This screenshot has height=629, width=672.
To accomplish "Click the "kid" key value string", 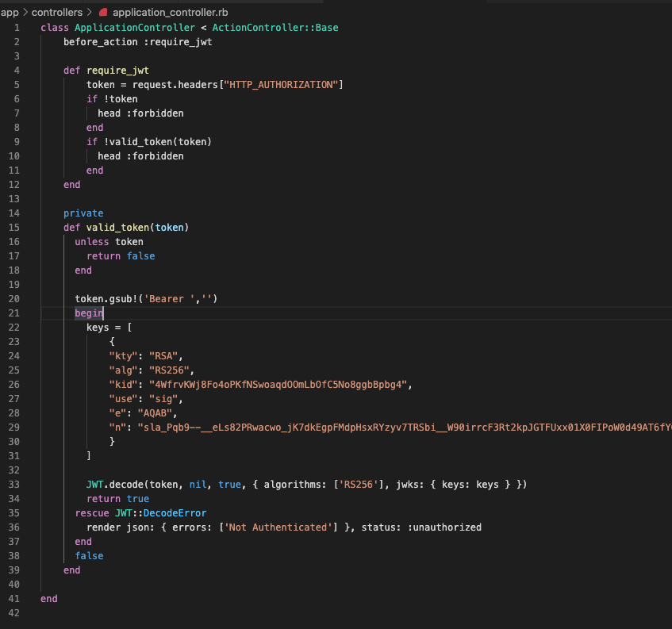I will tap(275, 385).
